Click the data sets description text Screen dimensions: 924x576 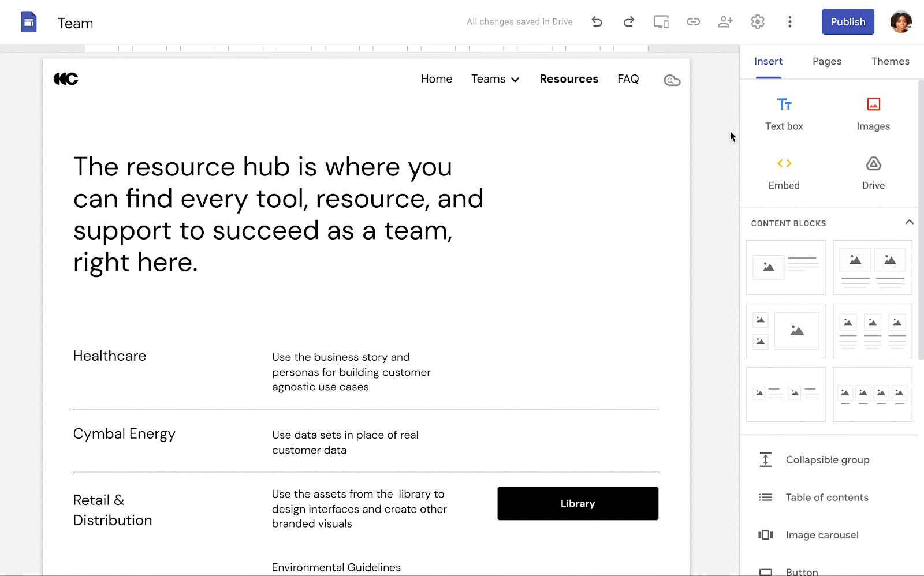[x=345, y=443]
